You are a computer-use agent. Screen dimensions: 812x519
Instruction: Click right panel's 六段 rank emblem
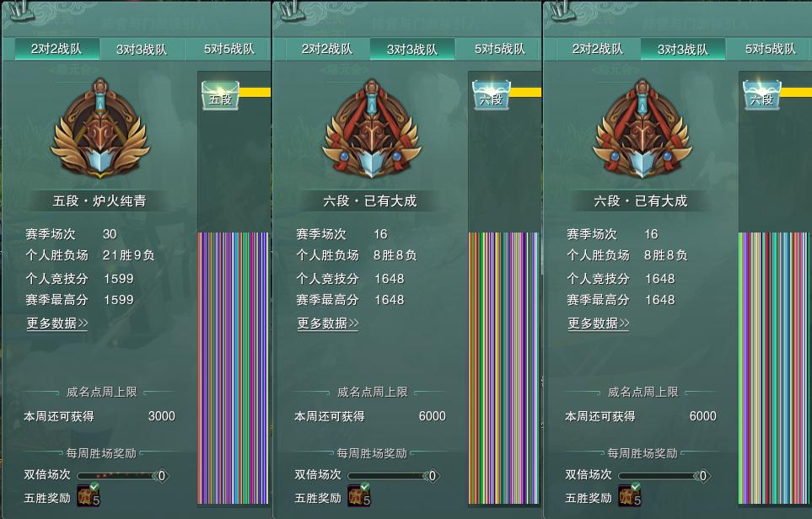click(x=643, y=128)
